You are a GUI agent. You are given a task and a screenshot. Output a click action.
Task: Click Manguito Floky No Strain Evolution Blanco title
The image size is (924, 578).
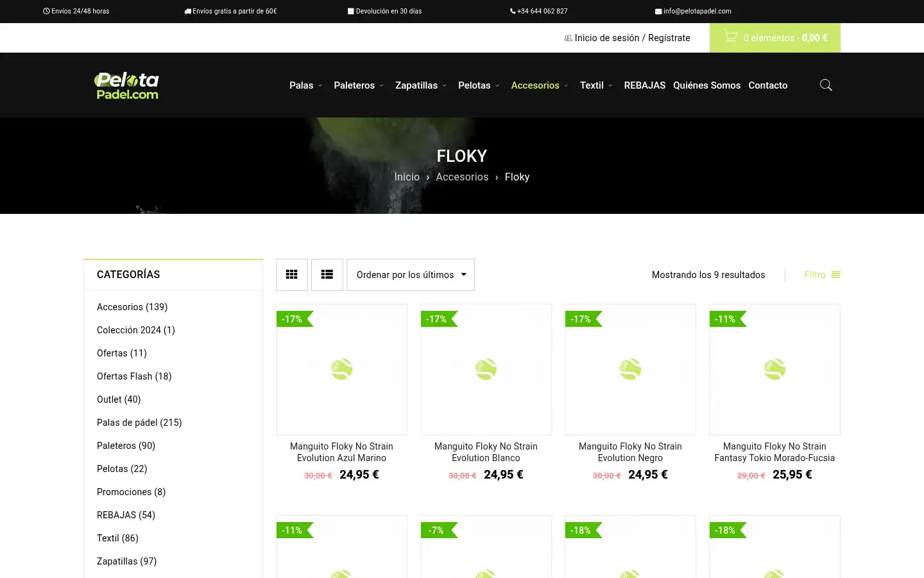(x=486, y=452)
